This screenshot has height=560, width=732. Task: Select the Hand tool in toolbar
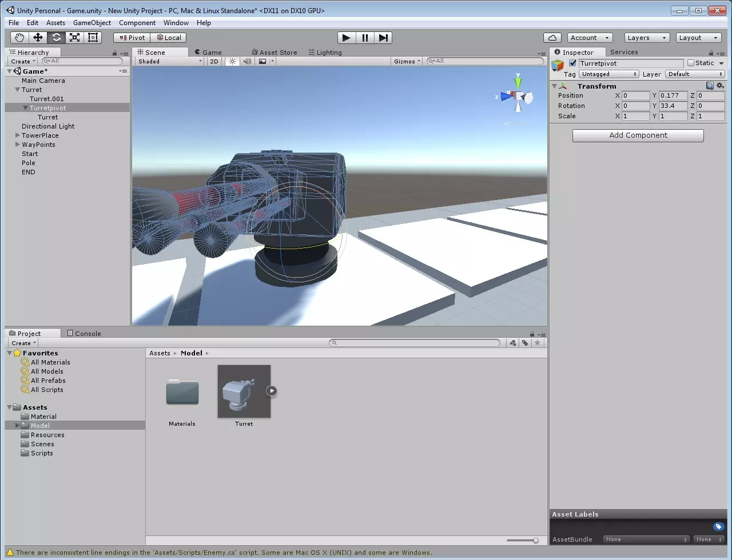tap(19, 38)
